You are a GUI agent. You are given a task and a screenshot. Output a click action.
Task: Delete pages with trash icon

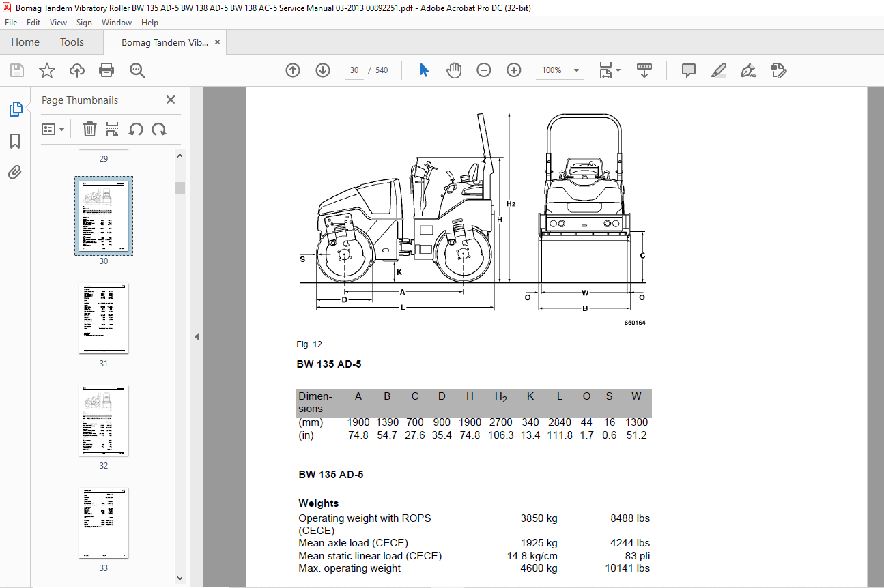point(89,129)
